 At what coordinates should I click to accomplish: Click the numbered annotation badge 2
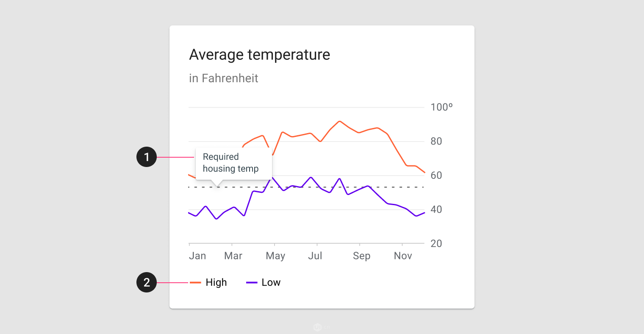pos(147,282)
